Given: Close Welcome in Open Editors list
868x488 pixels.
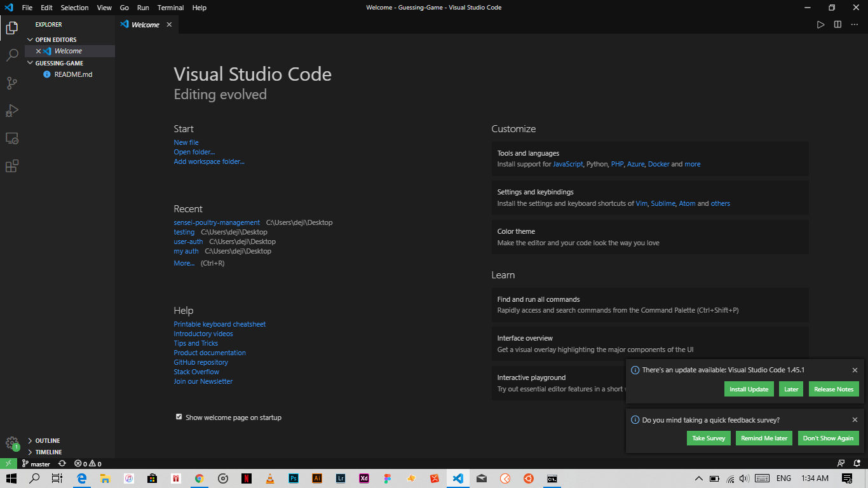Looking at the screenshot, I should tap(38, 51).
